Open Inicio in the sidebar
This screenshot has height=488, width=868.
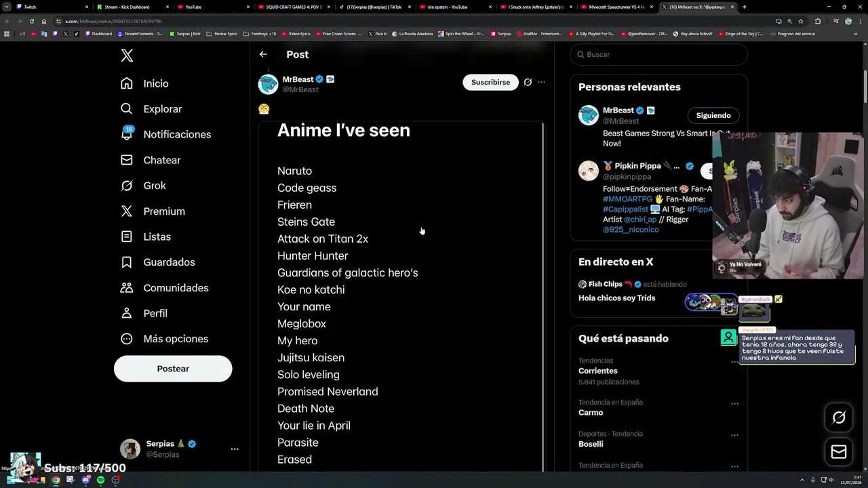(x=144, y=83)
